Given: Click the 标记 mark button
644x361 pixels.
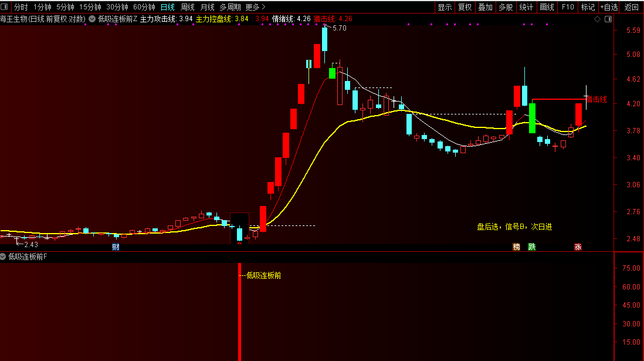Looking at the screenshot, I should pos(588,7).
